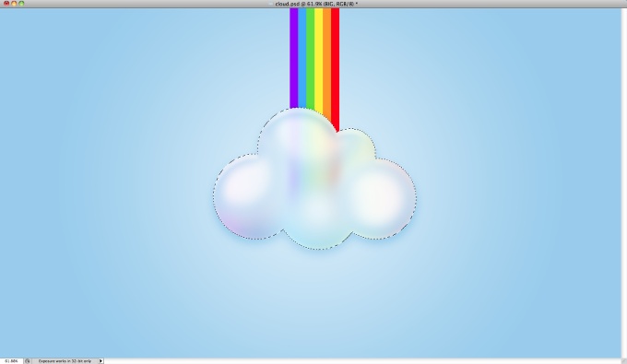
Task: Open the status bar info flyout arrow
Action: pyautogui.click(x=101, y=361)
